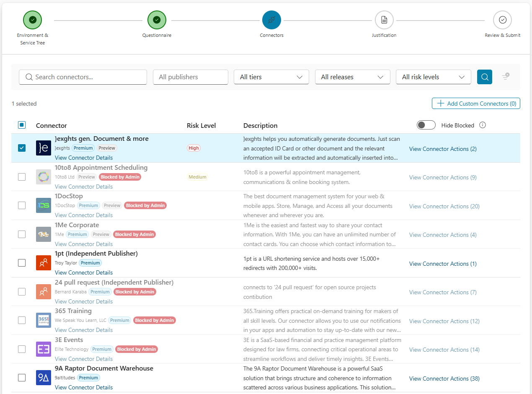This screenshot has width=532, height=394.
Task: Click the Review & Submit step label
Action: pyautogui.click(x=502, y=35)
